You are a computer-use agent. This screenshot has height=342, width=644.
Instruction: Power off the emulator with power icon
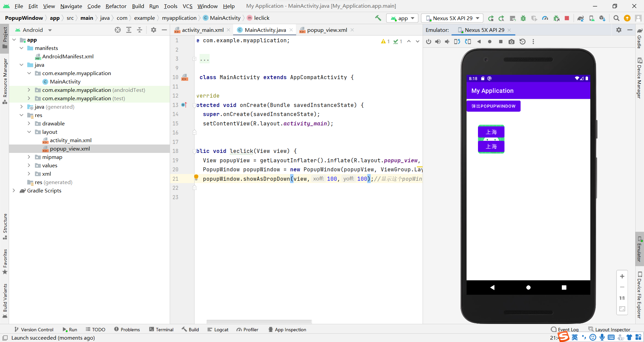click(x=429, y=42)
